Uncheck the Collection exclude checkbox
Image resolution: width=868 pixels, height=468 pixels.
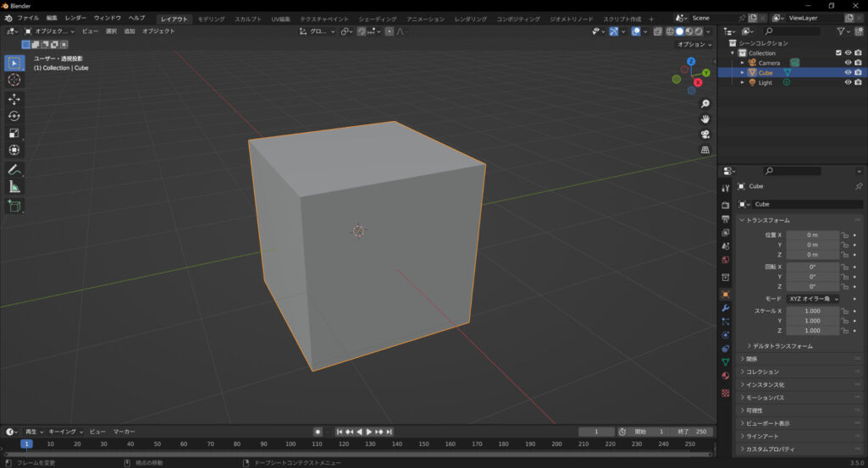click(x=838, y=53)
